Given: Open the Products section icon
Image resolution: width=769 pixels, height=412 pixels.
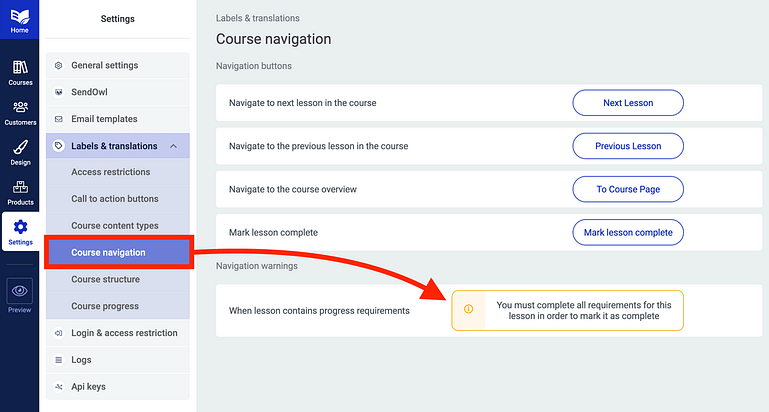Looking at the screenshot, I should (x=20, y=187).
